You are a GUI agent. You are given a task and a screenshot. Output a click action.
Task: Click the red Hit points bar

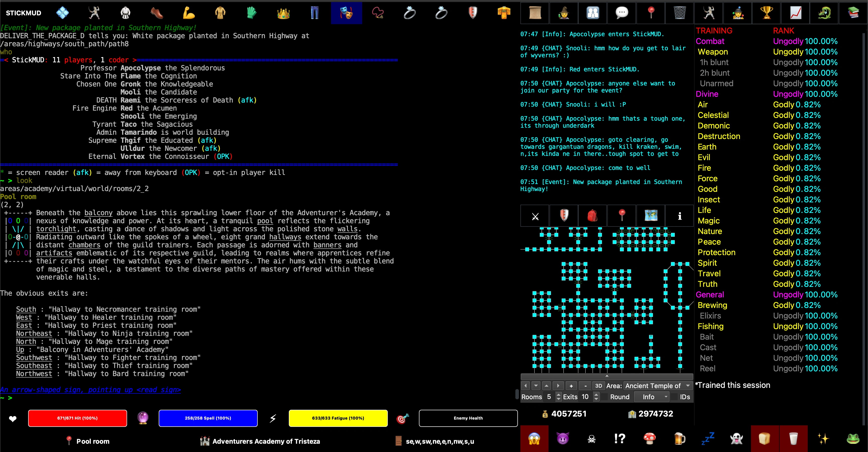pos(78,418)
